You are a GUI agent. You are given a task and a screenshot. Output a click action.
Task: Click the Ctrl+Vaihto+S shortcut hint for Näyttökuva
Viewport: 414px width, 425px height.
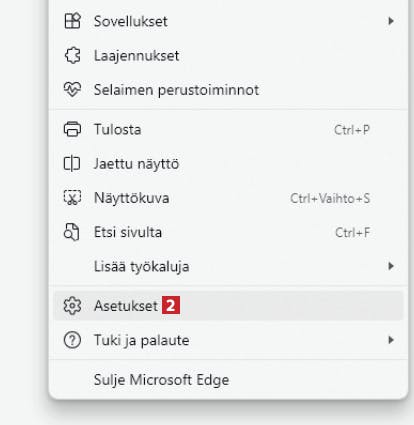(330, 198)
